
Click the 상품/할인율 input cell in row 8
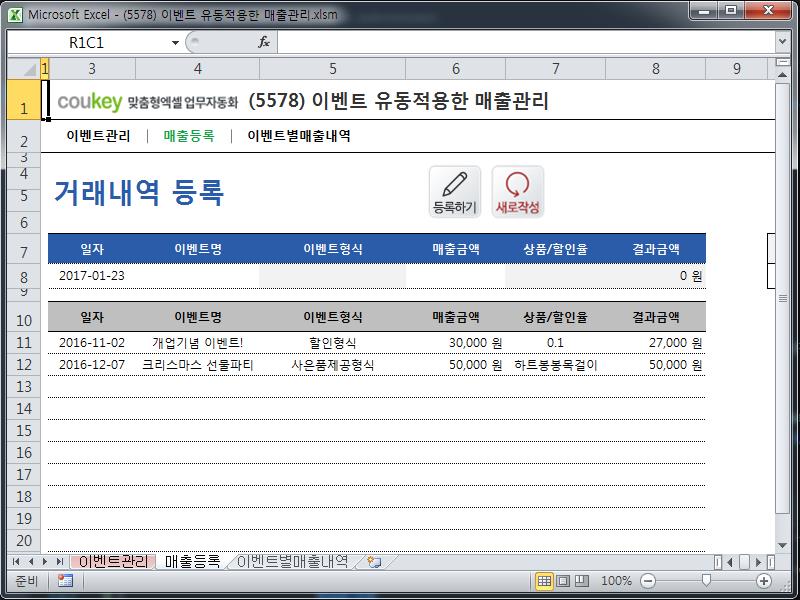point(555,276)
